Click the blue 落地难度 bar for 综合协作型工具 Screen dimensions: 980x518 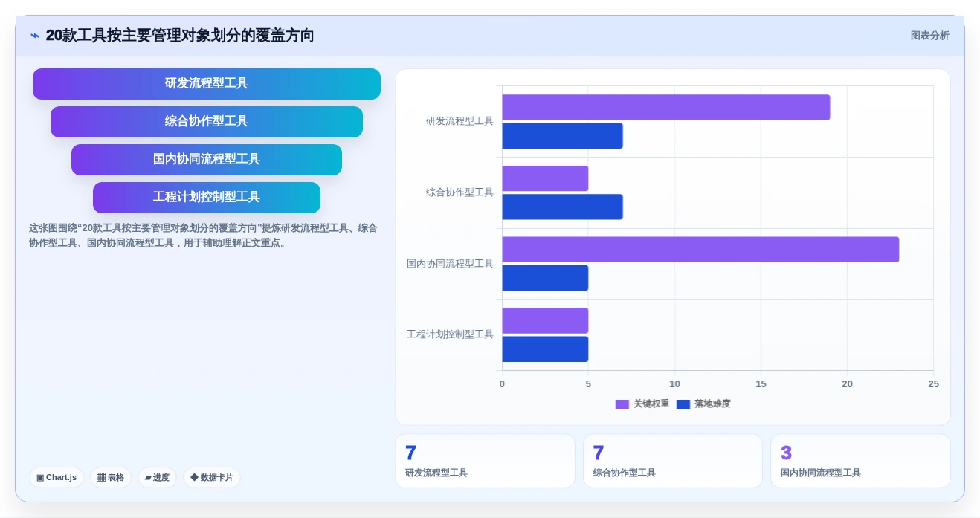click(x=563, y=207)
